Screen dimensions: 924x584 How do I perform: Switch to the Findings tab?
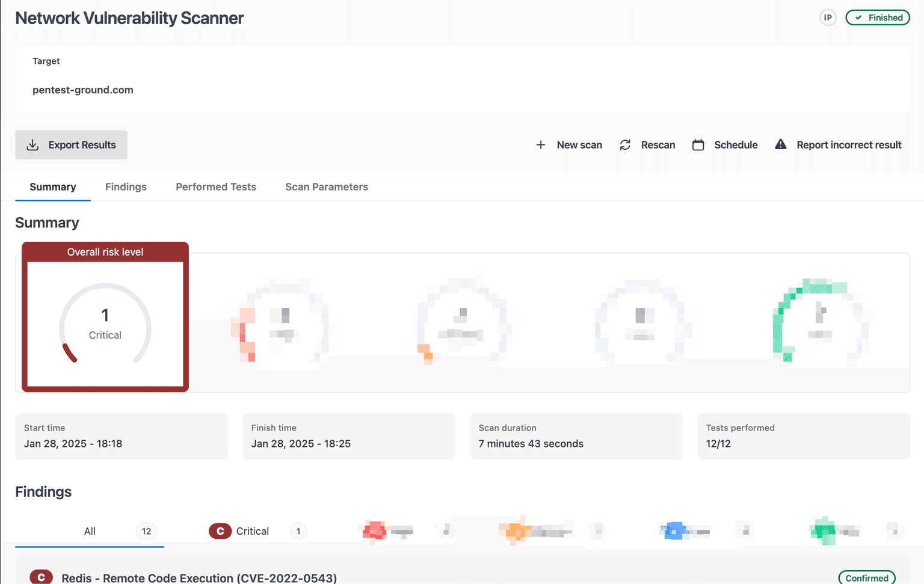click(126, 187)
